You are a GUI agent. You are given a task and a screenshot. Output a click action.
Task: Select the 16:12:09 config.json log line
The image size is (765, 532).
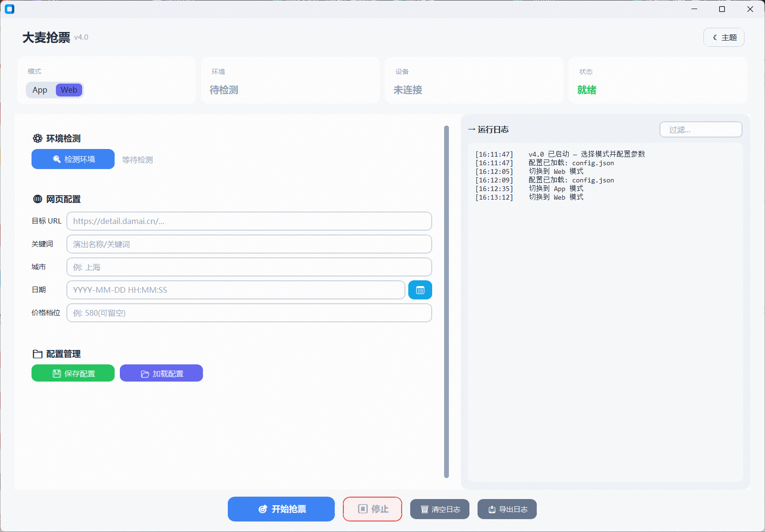click(545, 180)
